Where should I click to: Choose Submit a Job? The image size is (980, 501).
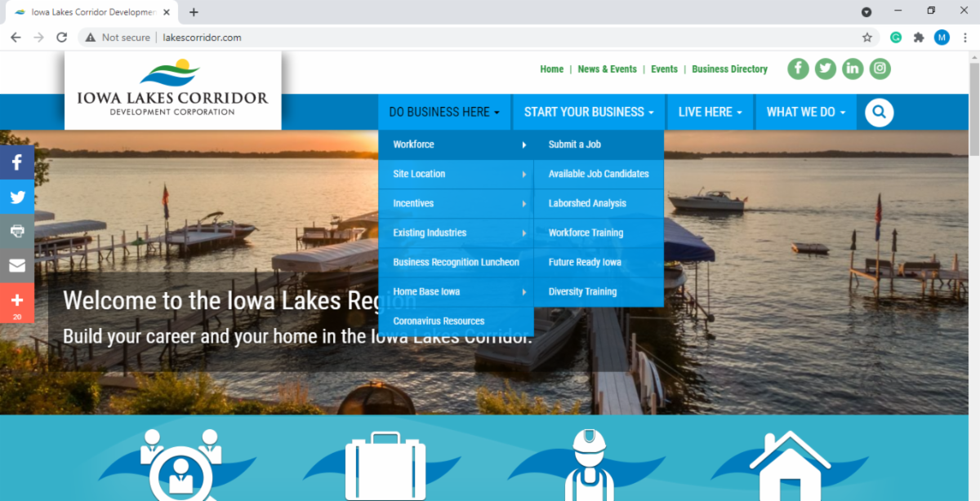pos(599,144)
